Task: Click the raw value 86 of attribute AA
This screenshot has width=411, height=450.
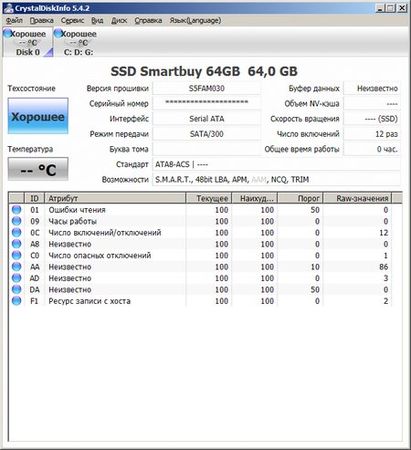Action: coord(383,267)
